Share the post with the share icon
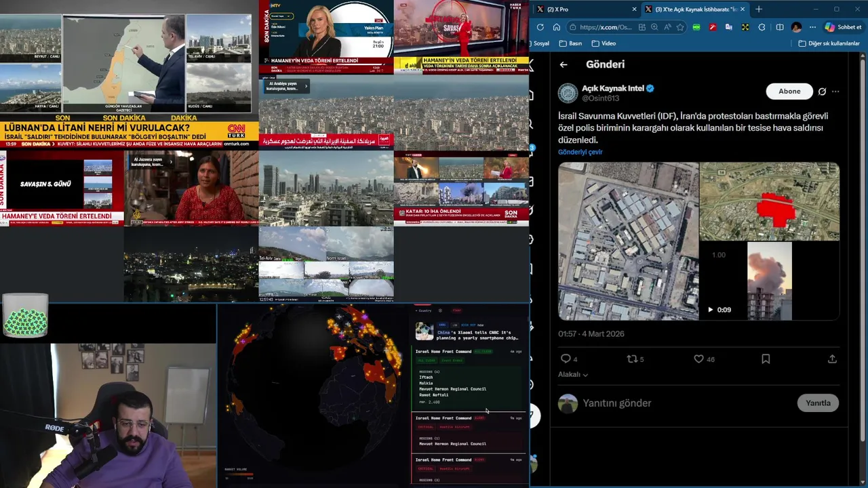Screen dimensions: 868x488 tap(832, 359)
